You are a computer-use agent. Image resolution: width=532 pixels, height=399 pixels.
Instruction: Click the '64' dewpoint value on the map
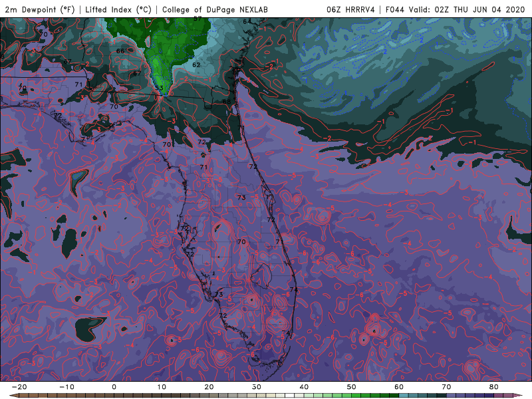[x=247, y=22]
